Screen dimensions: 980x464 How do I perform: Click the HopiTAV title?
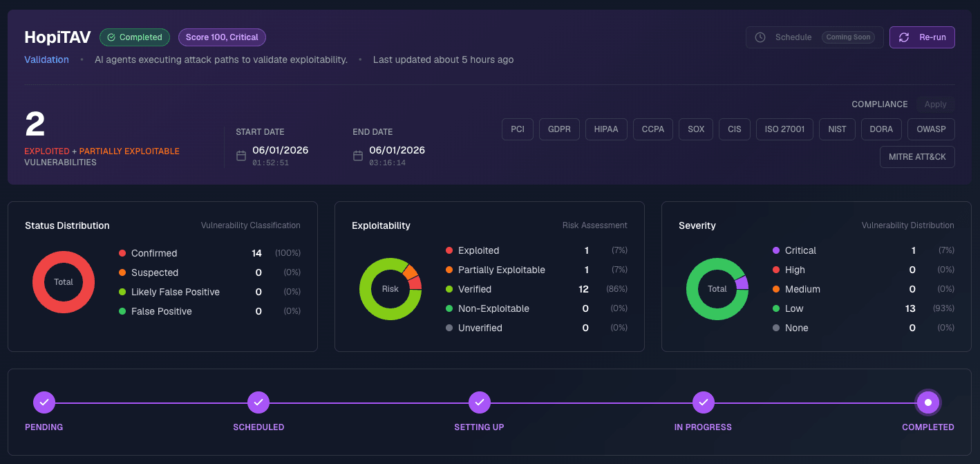[x=57, y=37]
